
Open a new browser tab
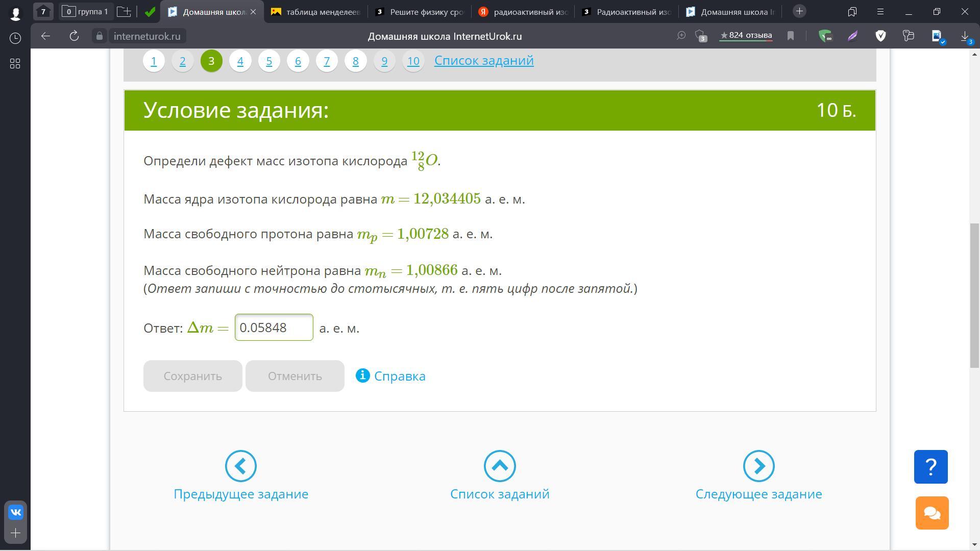coord(799,11)
